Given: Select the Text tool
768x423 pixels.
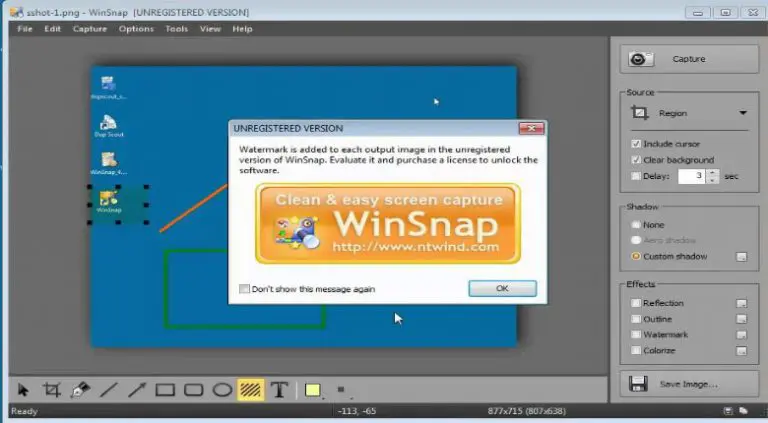Looking at the screenshot, I should pyautogui.click(x=279, y=390).
